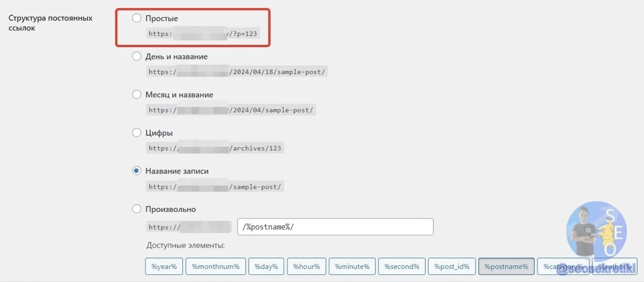644x282 pixels.
Task: Add the %year% tag
Action: point(164,266)
